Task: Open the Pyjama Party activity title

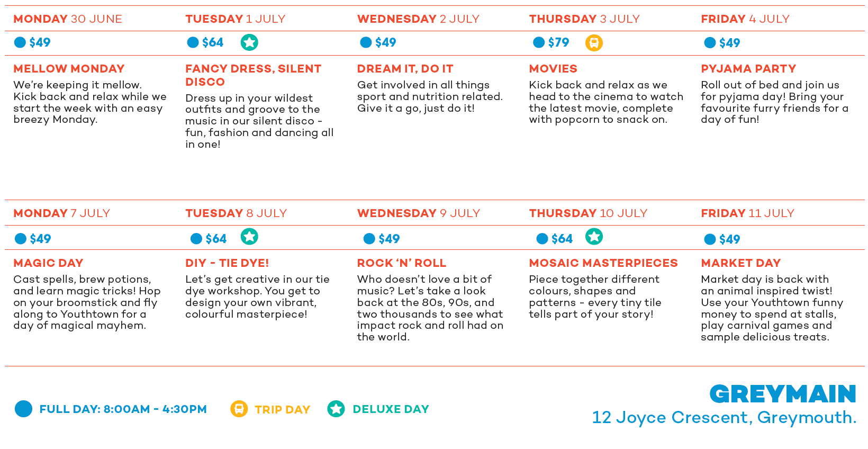Action: pos(748,69)
